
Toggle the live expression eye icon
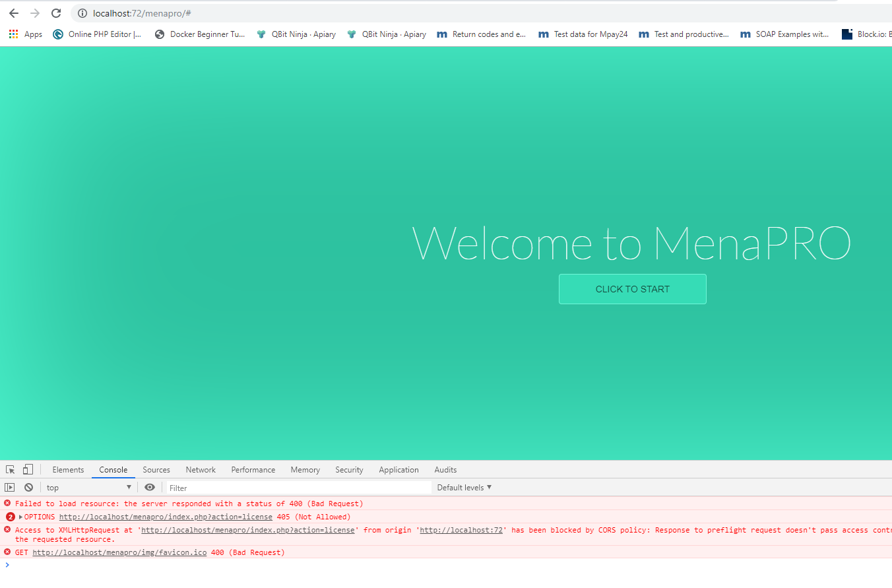150,488
